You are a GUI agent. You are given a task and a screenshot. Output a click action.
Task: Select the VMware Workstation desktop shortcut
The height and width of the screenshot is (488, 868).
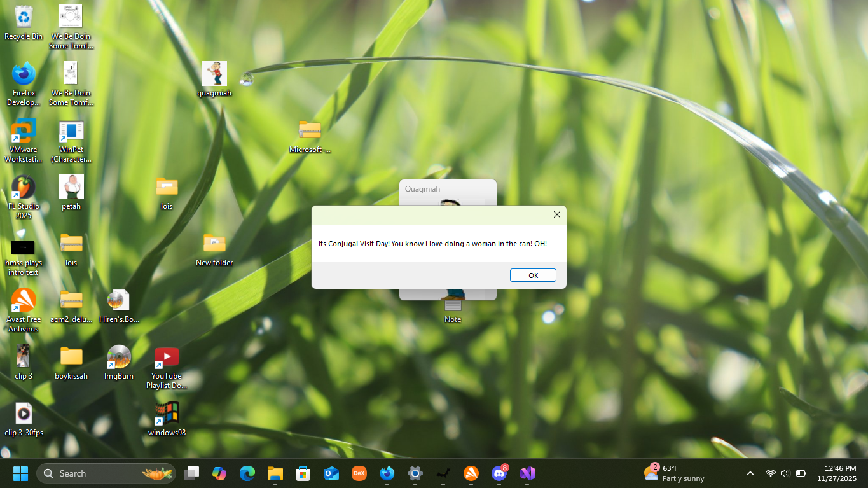tap(24, 141)
